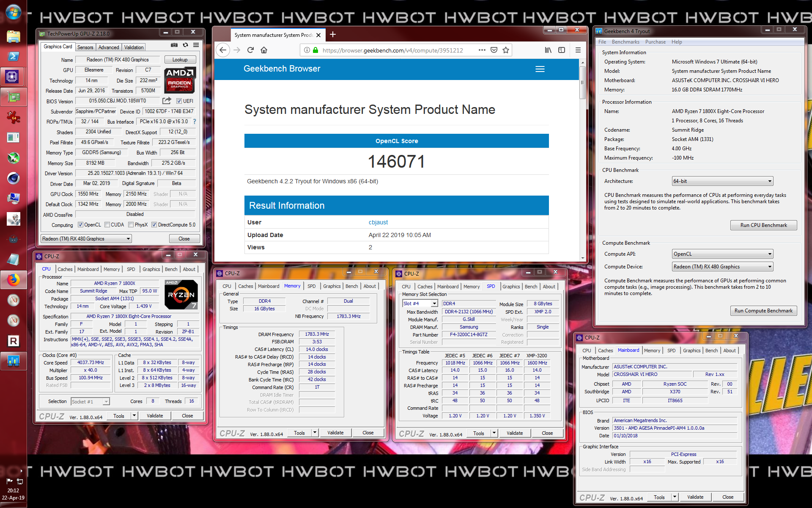This screenshot has height=508, width=812.
Task: Open the page actions three-dot menu
Action: point(482,50)
